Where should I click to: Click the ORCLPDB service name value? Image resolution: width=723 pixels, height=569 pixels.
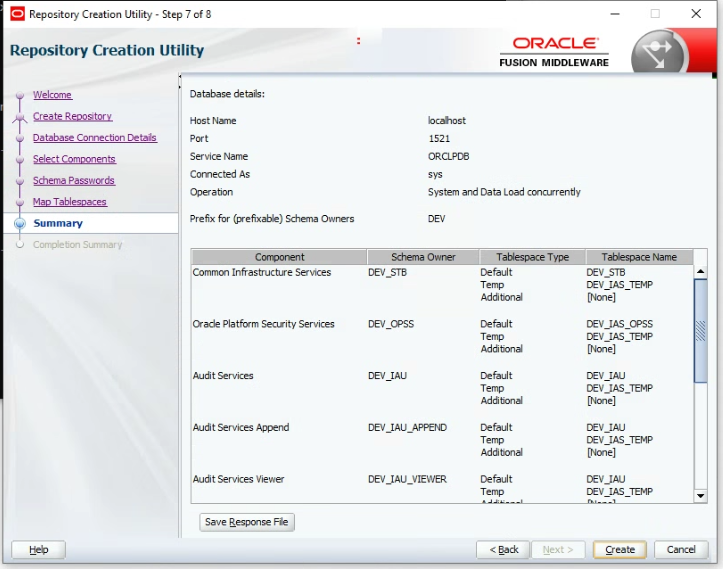(x=448, y=156)
